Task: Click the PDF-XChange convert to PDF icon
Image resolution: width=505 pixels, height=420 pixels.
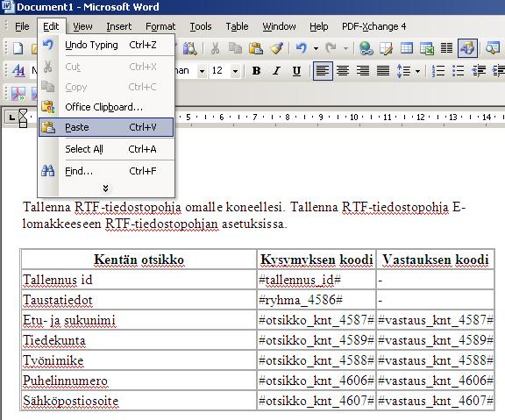Action: pyautogui.click(x=18, y=94)
